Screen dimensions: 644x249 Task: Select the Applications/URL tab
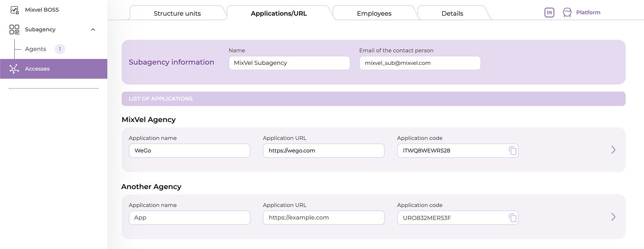pyautogui.click(x=279, y=13)
